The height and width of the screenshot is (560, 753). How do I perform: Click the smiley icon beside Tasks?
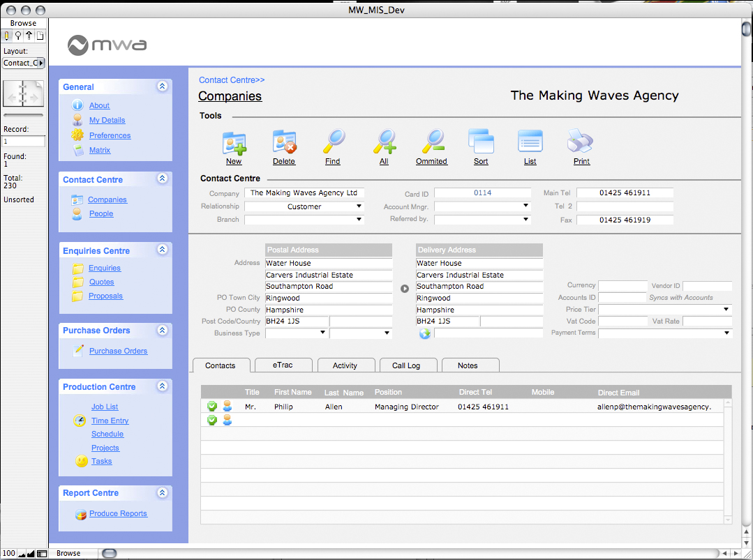pyautogui.click(x=82, y=461)
